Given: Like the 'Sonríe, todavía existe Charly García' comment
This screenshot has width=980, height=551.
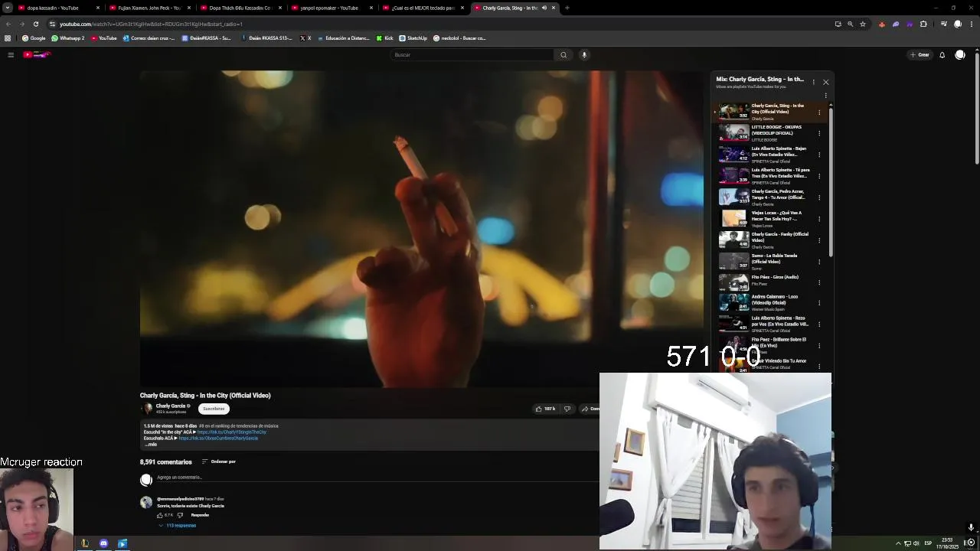Looking at the screenshot, I should [160, 515].
